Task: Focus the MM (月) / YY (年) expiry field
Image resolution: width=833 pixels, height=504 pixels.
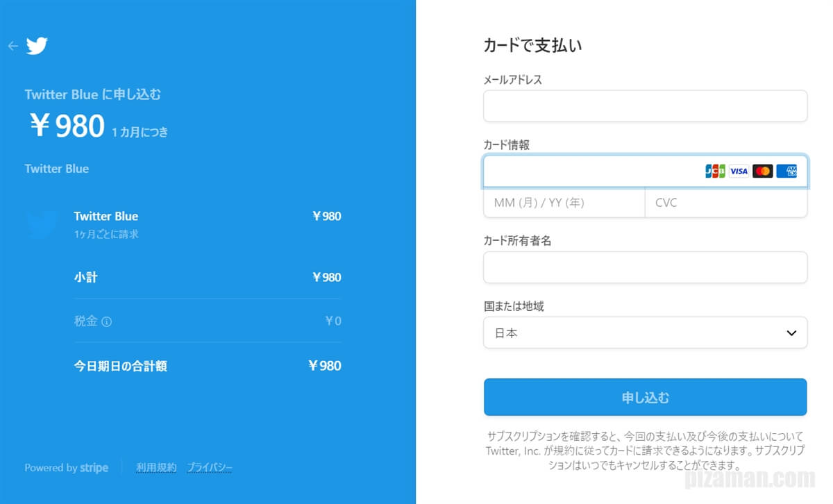Action: (564, 203)
